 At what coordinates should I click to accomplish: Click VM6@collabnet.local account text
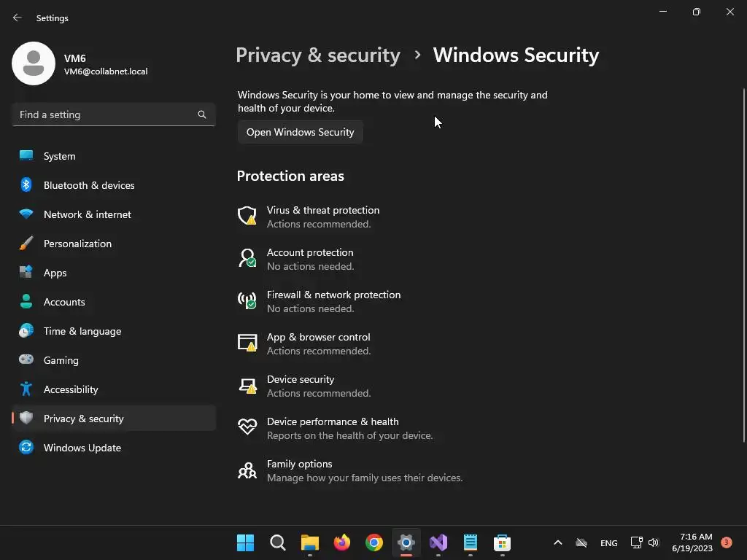point(106,71)
